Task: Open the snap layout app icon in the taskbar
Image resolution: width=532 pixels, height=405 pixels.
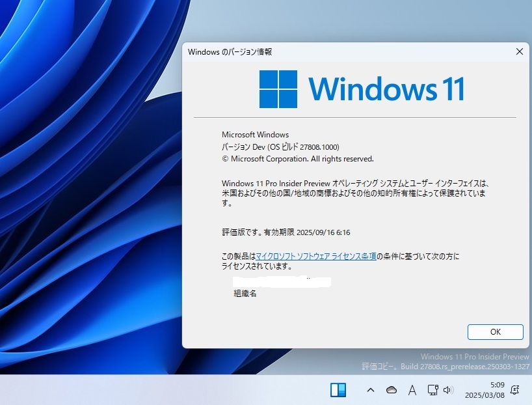Action: coord(338,390)
